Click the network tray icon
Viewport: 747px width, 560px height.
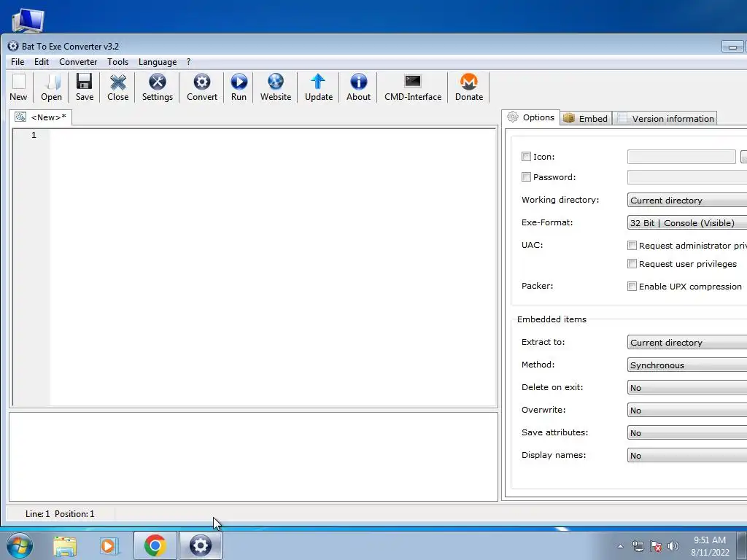coord(638,546)
